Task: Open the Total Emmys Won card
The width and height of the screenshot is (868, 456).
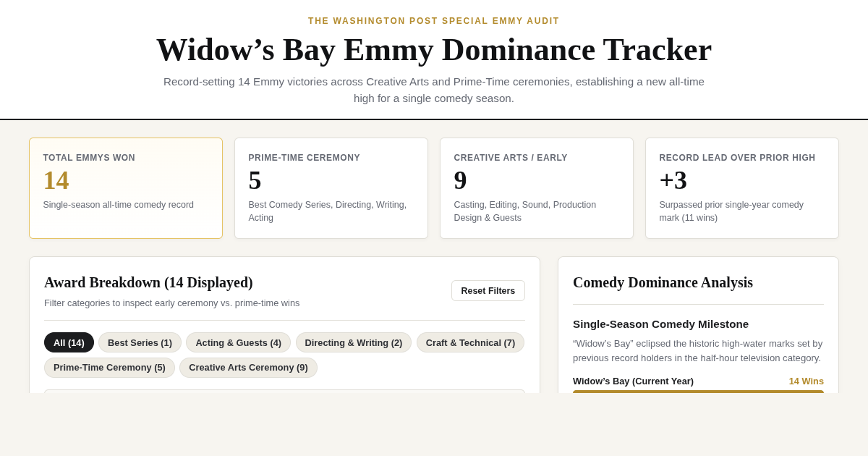Action: pyautogui.click(x=126, y=188)
